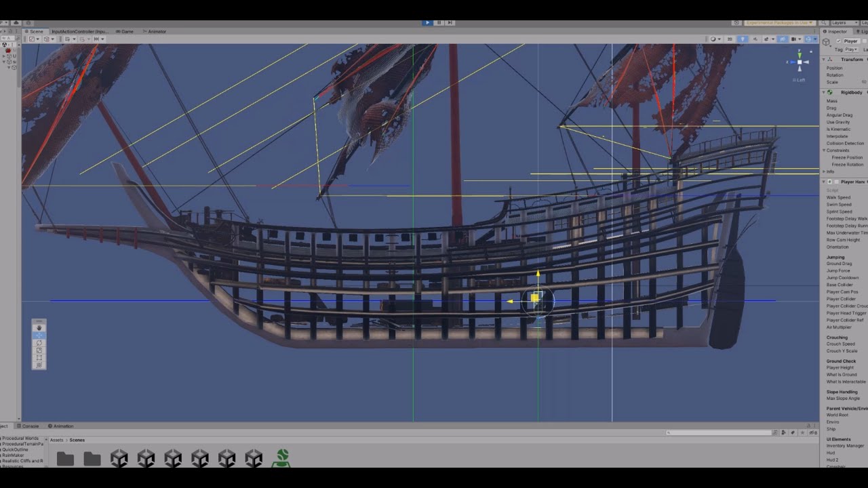The image size is (868, 488).
Task: Open the Tag dropdown
Action: click(x=851, y=49)
